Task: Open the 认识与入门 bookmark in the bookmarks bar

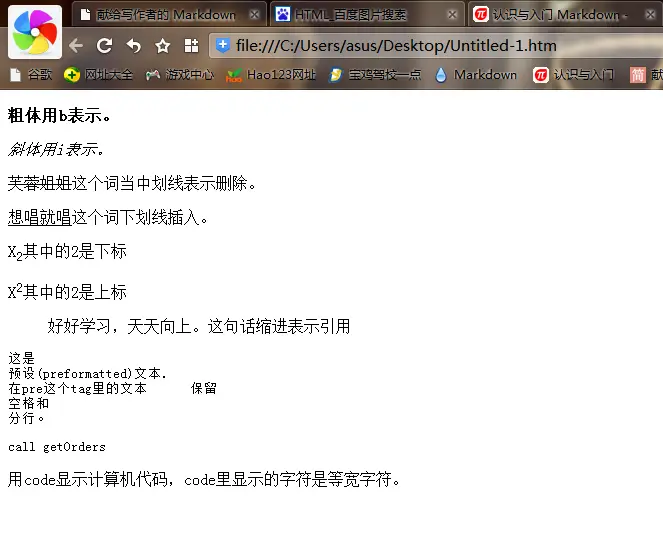Action: (x=573, y=75)
